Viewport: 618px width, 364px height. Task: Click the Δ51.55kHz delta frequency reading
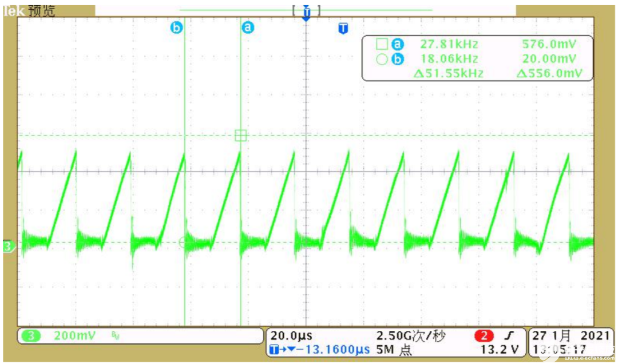448,73
